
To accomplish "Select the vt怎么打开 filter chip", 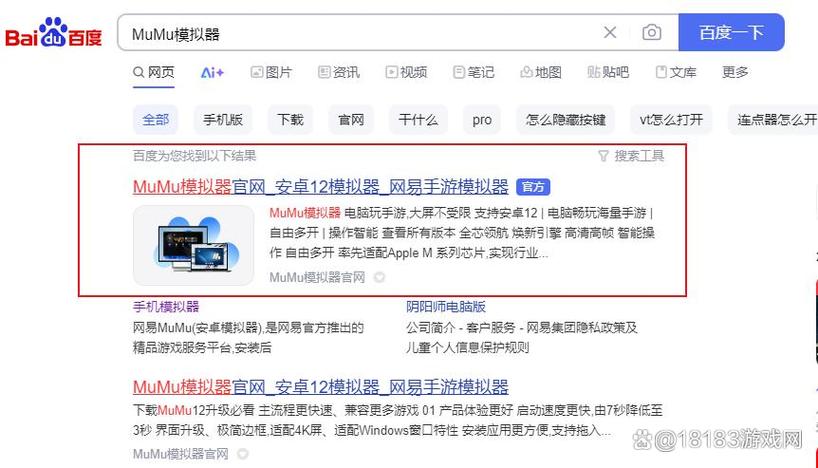I will (671, 120).
